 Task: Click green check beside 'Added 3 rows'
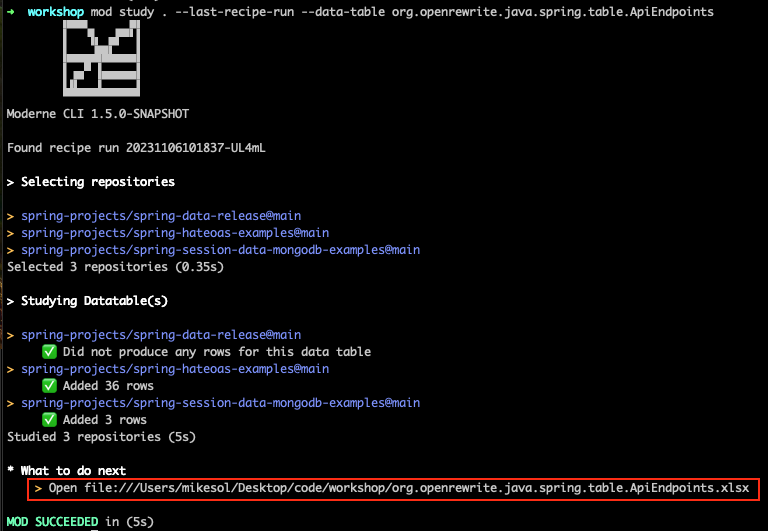[x=49, y=420]
